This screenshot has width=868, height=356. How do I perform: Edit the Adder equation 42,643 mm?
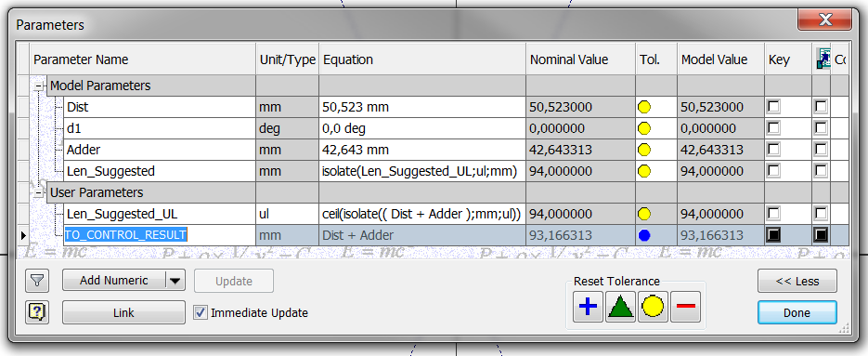(422, 150)
